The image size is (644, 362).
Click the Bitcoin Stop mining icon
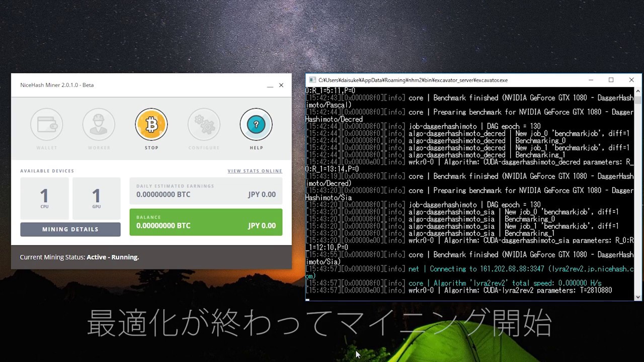click(x=151, y=124)
